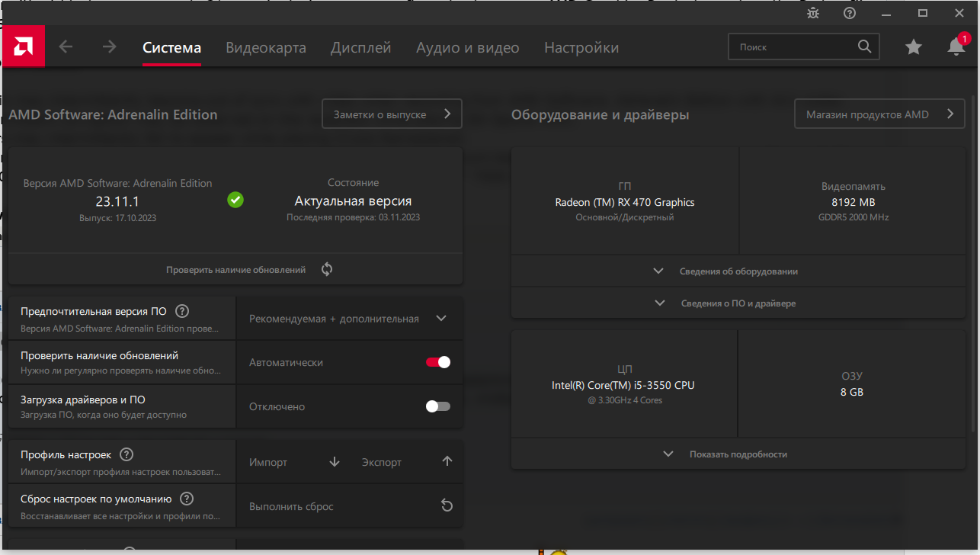Image resolution: width=980 pixels, height=555 pixels.
Task: Click the AMD logo home icon
Action: 23,47
